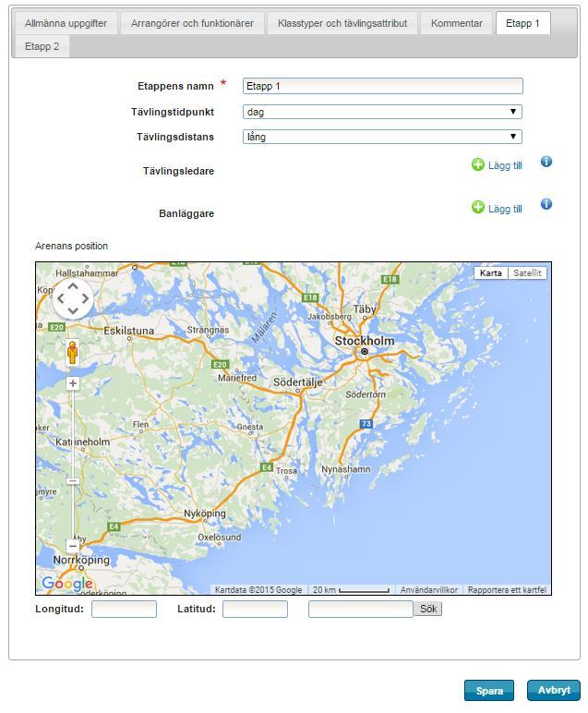Image resolution: width=588 pixels, height=713 pixels.
Task: Click the Longitud input field
Action: click(124, 610)
